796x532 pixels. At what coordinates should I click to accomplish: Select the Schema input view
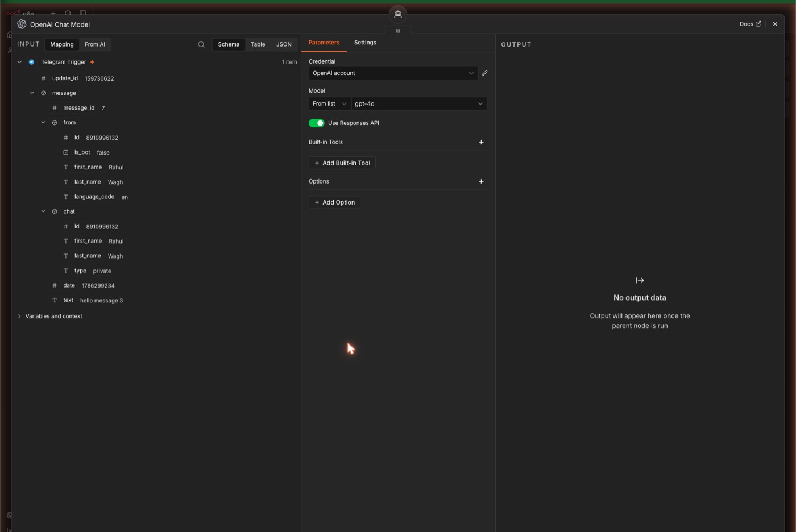(229, 44)
